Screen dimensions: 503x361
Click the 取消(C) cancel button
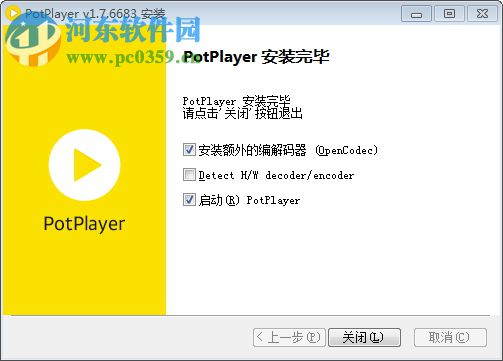(x=450, y=337)
